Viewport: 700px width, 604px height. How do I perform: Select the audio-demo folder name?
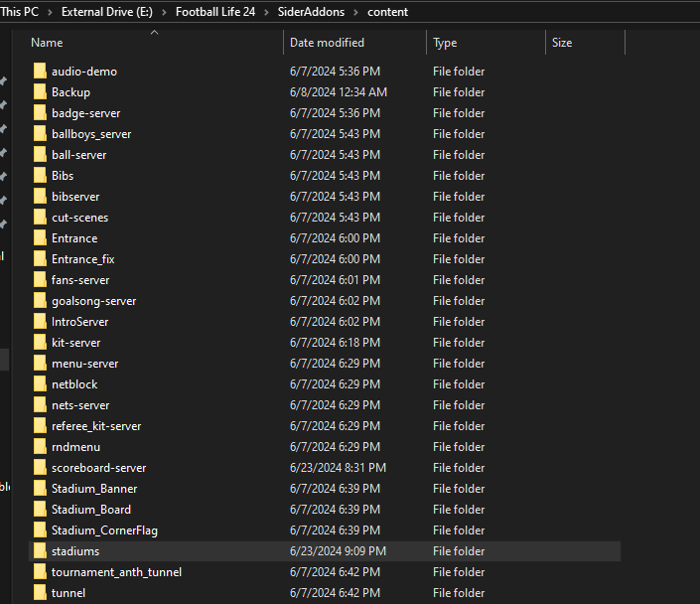point(84,72)
